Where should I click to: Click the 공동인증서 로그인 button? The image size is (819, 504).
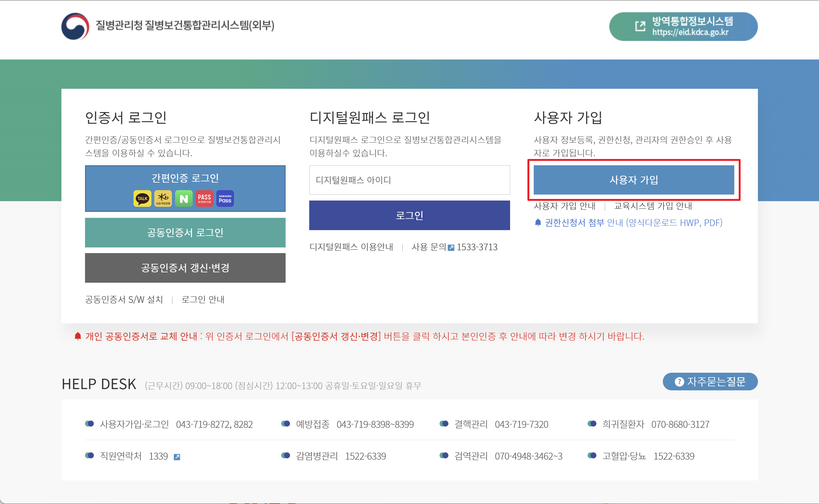tap(185, 233)
